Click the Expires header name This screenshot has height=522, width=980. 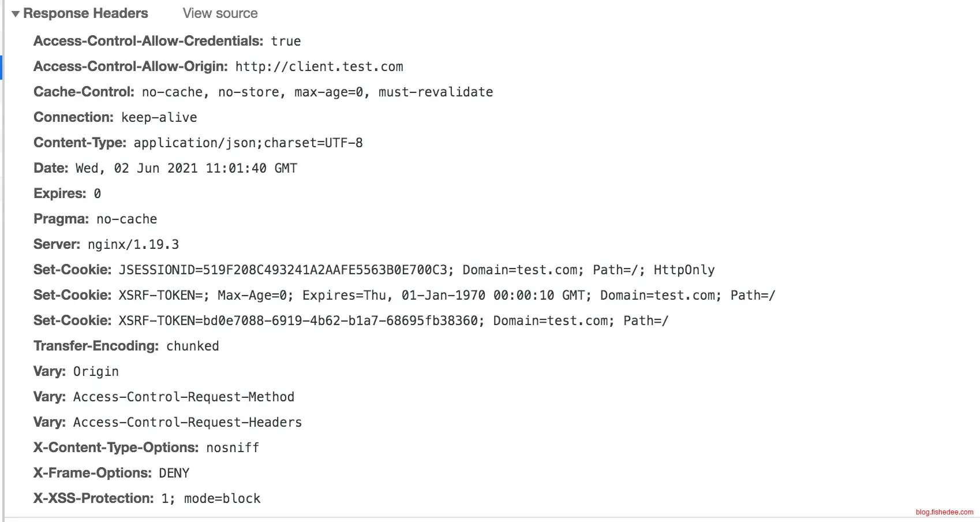[59, 193]
